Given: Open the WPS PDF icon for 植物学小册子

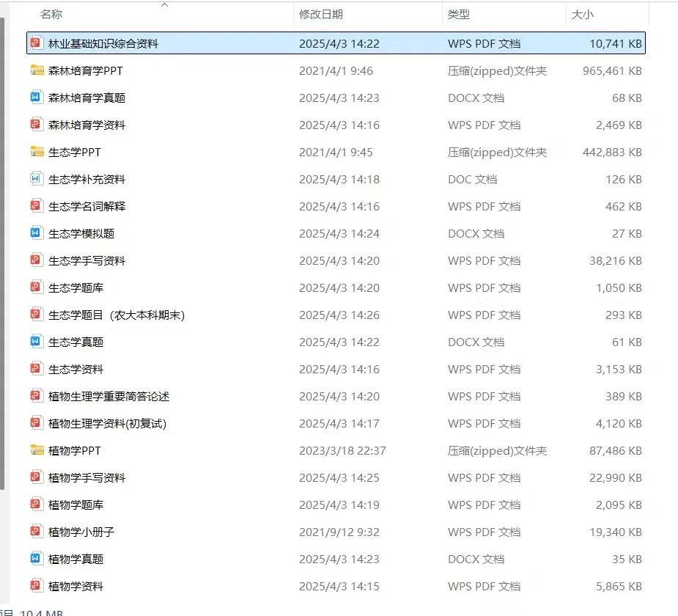Looking at the screenshot, I should (x=37, y=532).
